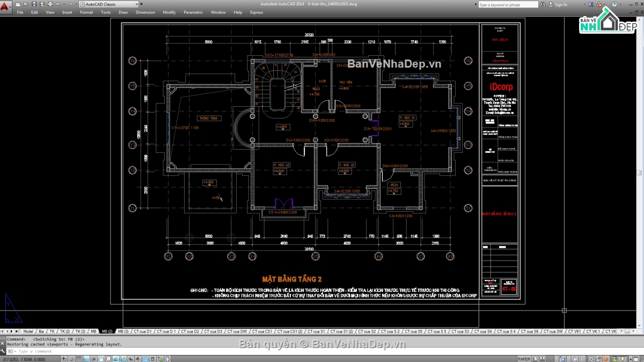Screen dimensions: 644x362
Task: Open the AutoCAD application menu button
Action: coord(5,7)
